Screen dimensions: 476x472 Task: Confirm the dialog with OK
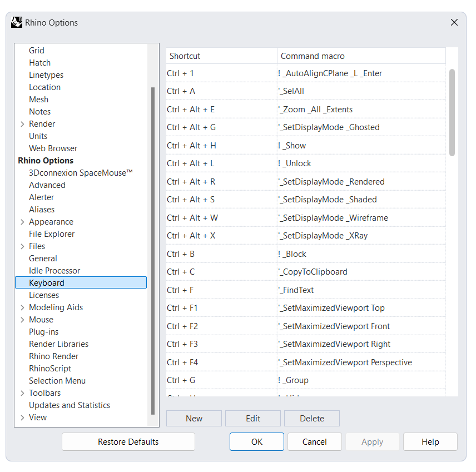257,442
